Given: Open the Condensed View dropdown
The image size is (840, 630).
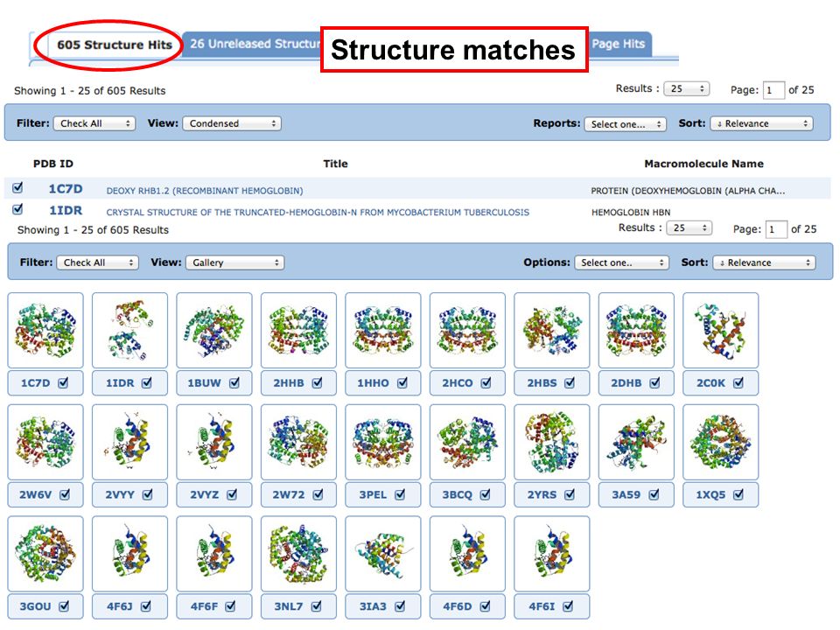Looking at the screenshot, I should (232, 123).
